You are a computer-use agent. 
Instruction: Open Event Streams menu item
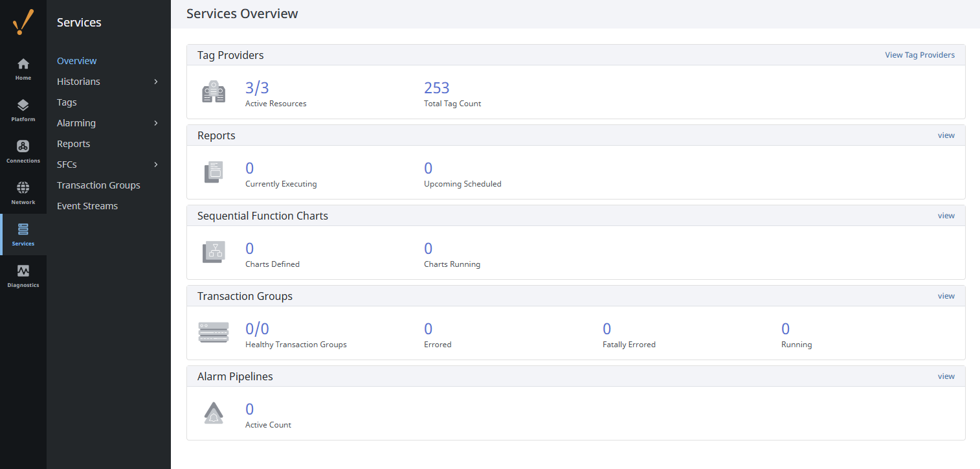coord(87,206)
